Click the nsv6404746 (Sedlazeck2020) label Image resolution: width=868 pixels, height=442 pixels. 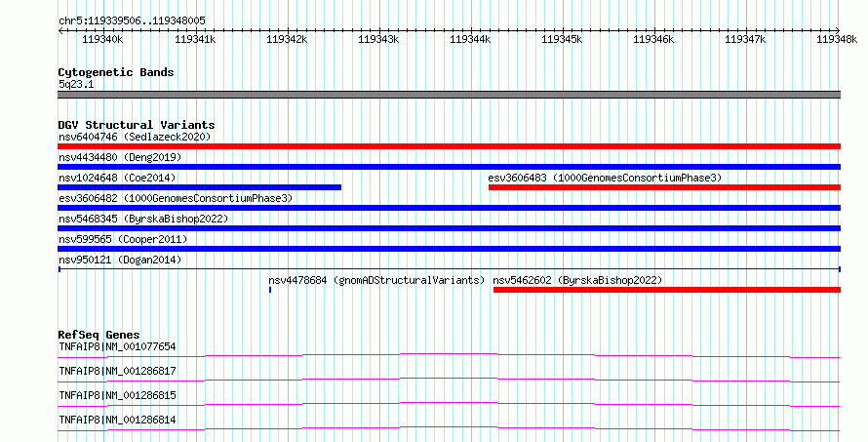(x=135, y=137)
